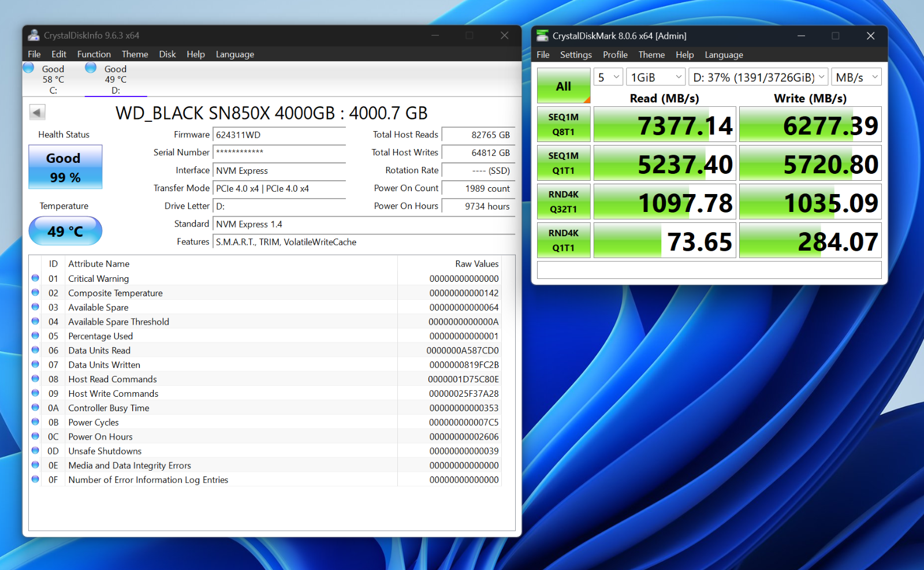The height and width of the screenshot is (570, 924).
Task: Click status dot for Host Read Commands row
Action: 35,379
